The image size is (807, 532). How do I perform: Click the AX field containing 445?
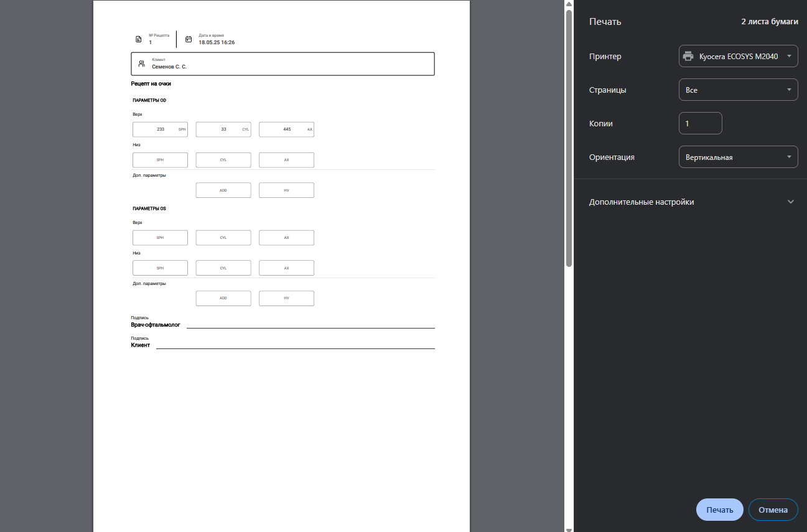coord(286,129)
